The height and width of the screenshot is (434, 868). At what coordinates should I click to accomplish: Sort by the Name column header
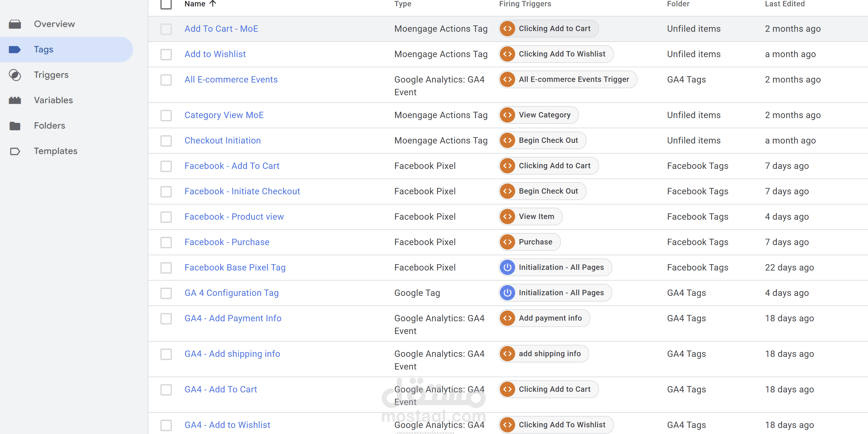195,4
